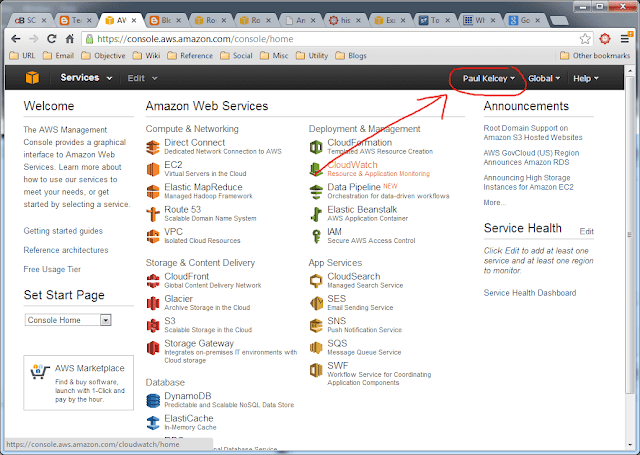Image resolution: width=640 pixels, height=455 pixels.
Task: Click the CloudSearch icon
Action: click(x=316, y=281)
